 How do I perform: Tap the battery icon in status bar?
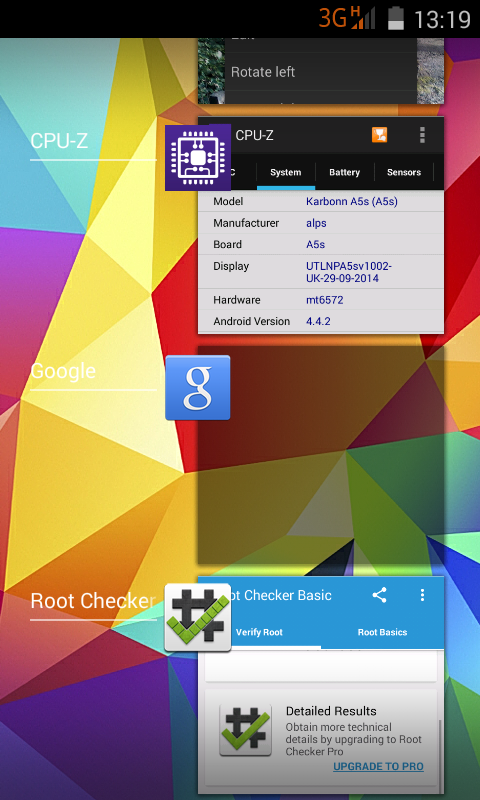click(396, 18)
